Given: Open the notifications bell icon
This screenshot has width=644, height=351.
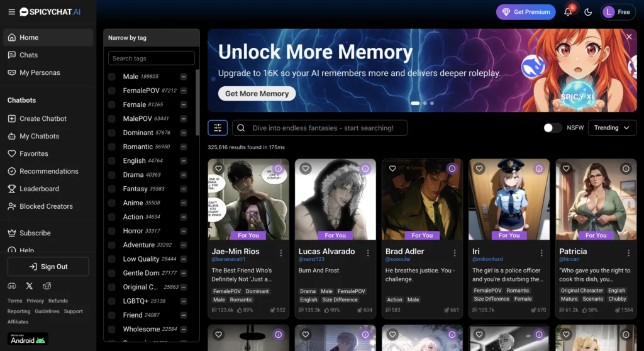Looking at the screenshot, I should pyautogui.click(x=568, y=12).
